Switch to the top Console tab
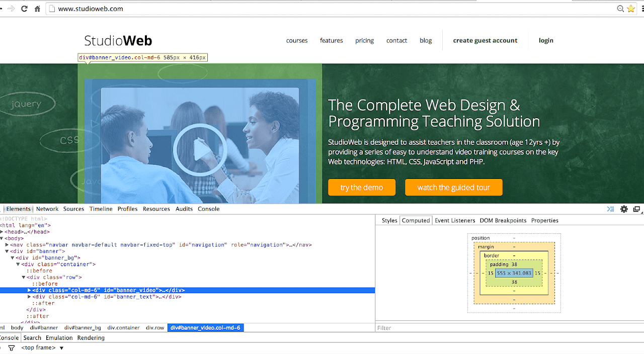Screen dimensions: 644x362 click(x=209, y=209)
